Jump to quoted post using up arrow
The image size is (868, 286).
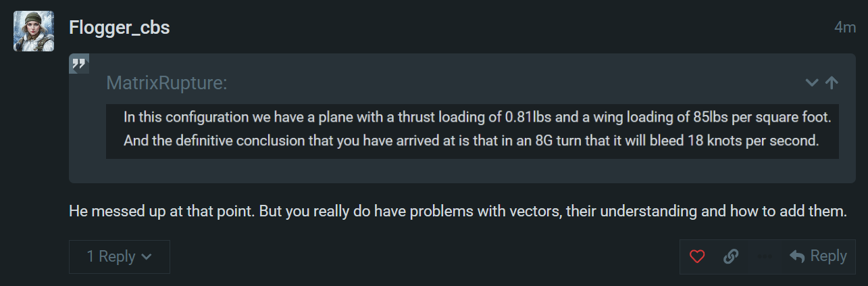pyautogui.click(x=832, y=82)
